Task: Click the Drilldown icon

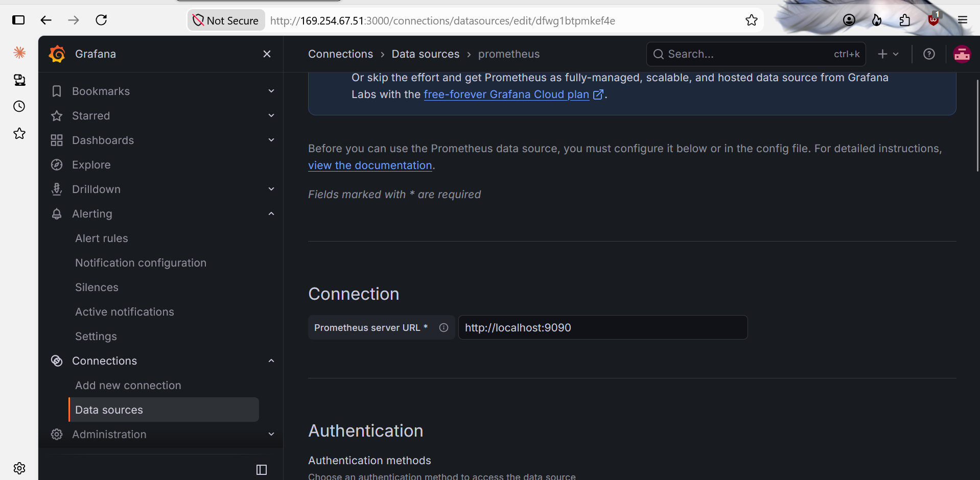Action: [x=57, y=189]
